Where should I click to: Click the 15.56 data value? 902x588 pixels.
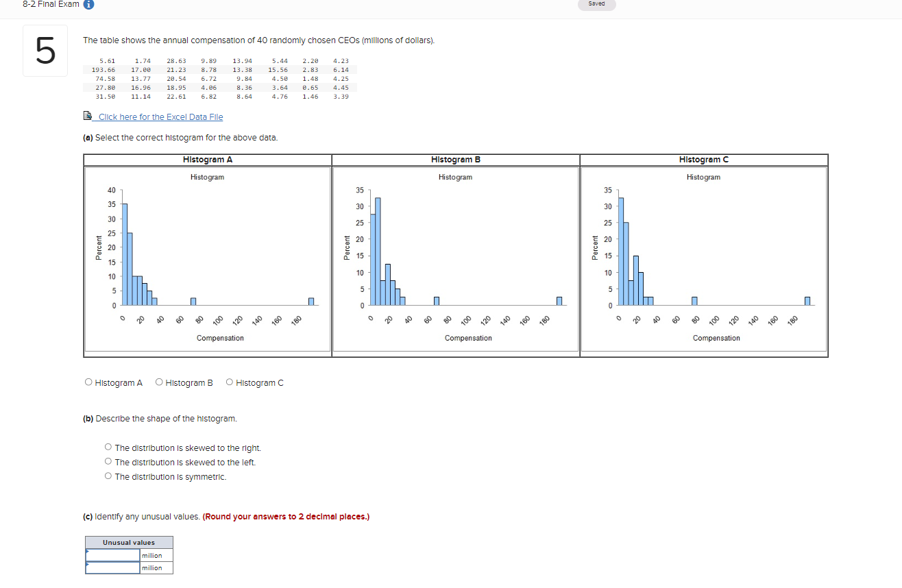point(278,70)
